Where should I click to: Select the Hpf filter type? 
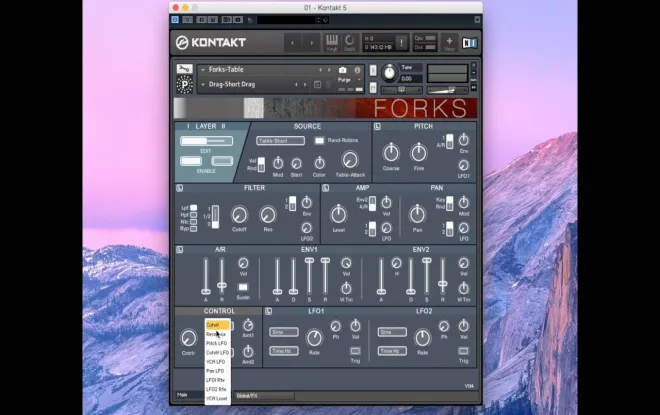[x=193, y=215]
